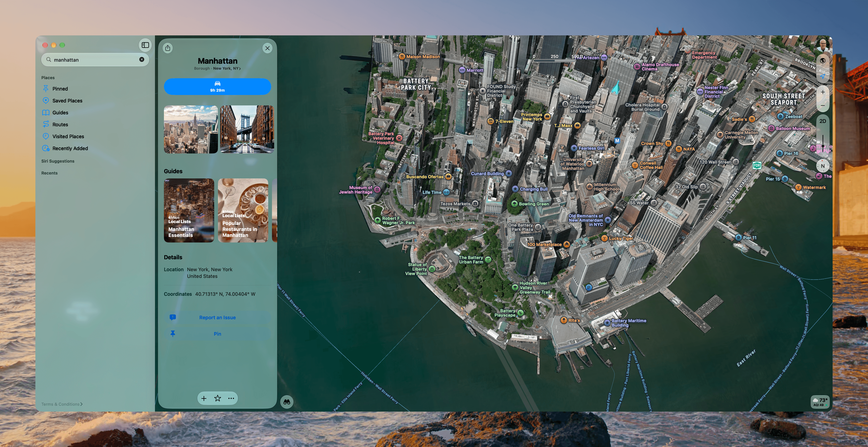Toggle the sidebar visibility button
Screen dimensions: 868x447
click(145, 45)
